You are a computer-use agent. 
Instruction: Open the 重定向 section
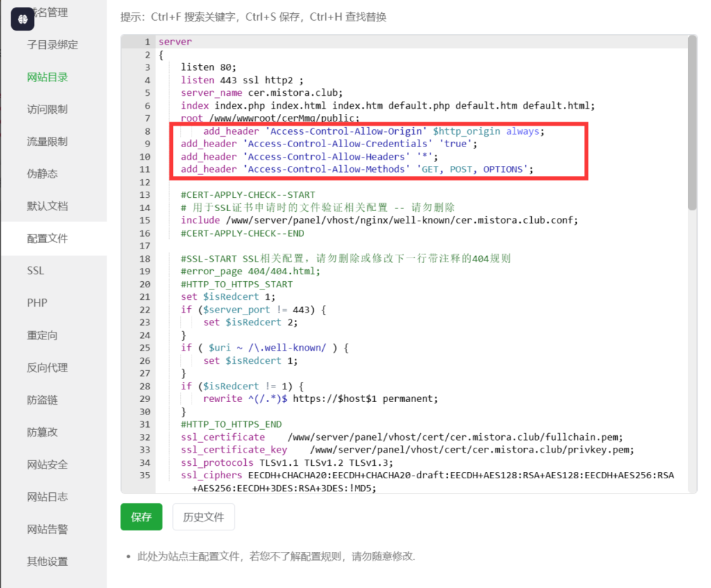pyautogui.click(x=42, y=335)
